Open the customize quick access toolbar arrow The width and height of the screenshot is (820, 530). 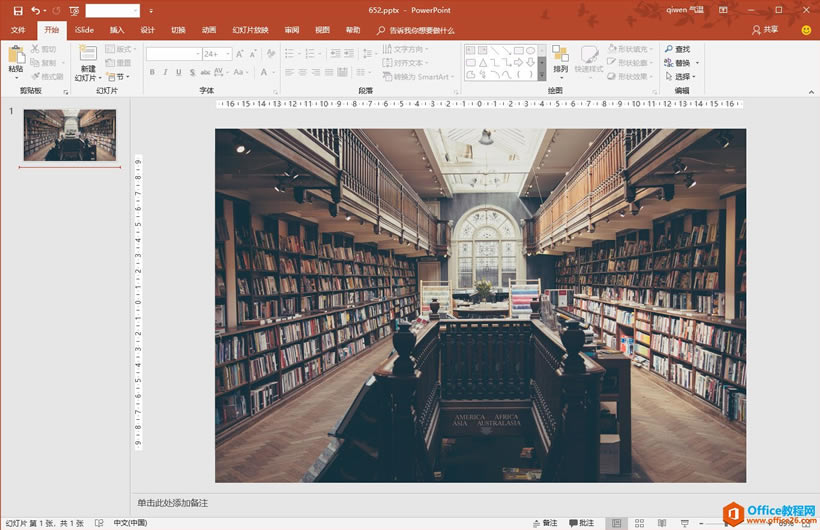pyautogui.click(x=151, y=10)
